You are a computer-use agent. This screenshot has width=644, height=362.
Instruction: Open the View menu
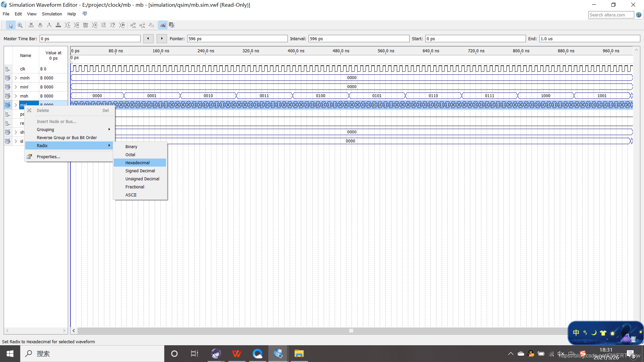tap(32, 14)
